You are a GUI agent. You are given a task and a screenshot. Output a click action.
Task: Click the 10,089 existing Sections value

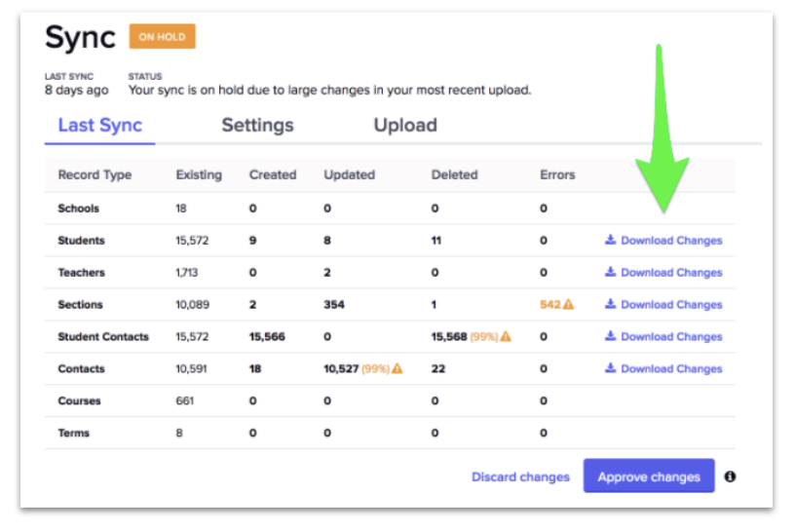192,304
